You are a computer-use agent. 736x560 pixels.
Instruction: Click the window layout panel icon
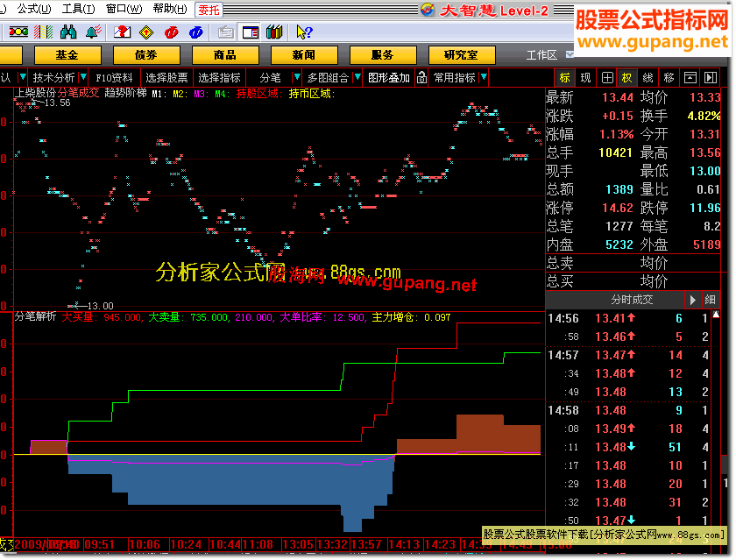251,32
